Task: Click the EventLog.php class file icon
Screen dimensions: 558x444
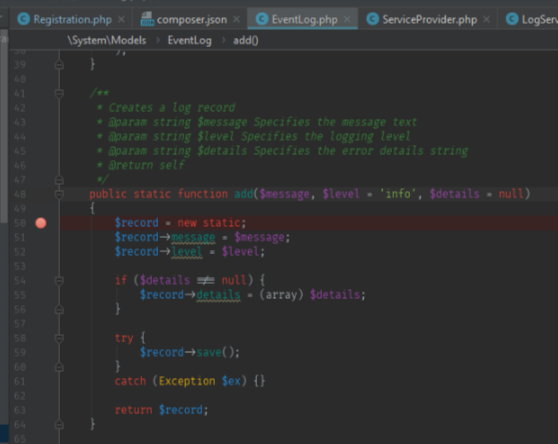Action: [x=262, y=19]
